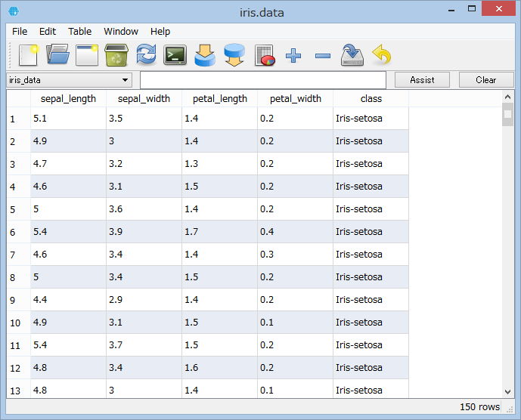The width and height of the screenshot is (521, 420).
Task: Click sepal_length cell 5.1 in row 1
Action: [68, 119]
